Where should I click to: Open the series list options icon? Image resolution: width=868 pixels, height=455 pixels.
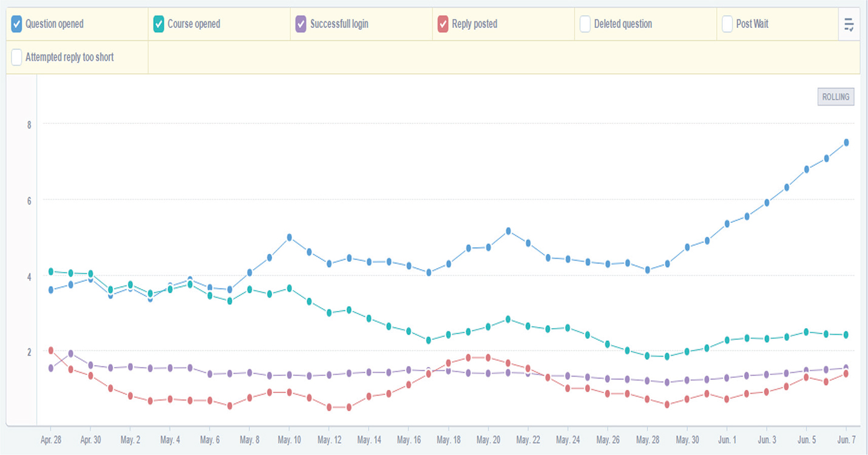(x=849, y=24)
